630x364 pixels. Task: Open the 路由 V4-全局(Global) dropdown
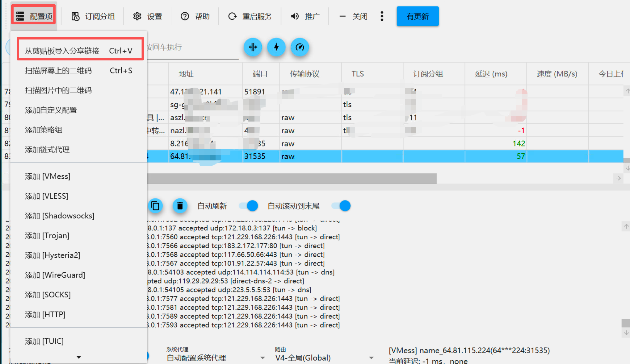(x=324, y=358)
